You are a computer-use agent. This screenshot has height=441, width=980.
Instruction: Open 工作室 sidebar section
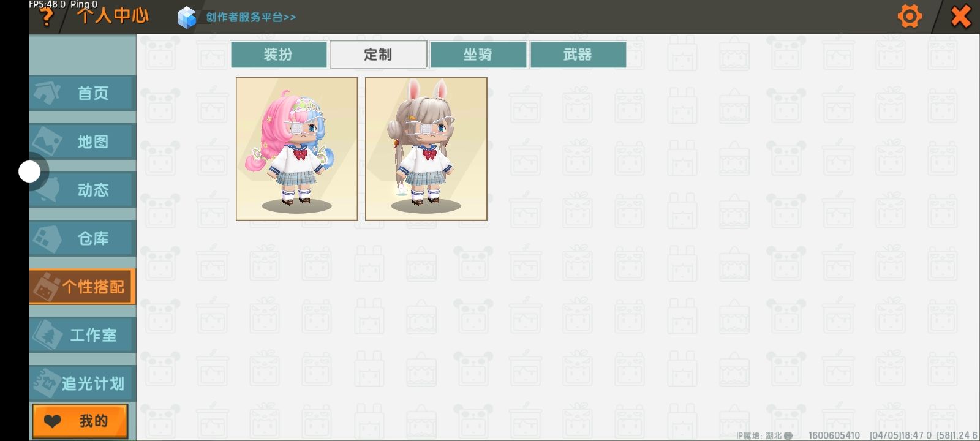83,335
